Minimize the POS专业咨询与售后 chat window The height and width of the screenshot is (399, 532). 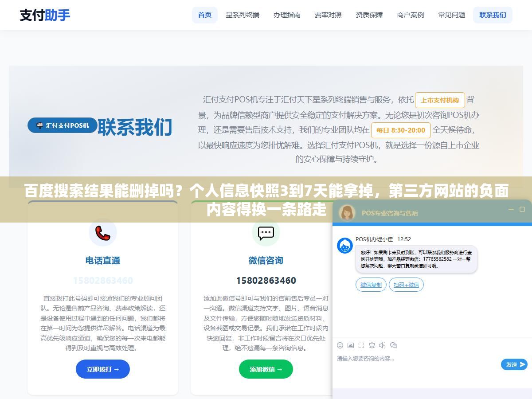pyautogui.click(x=511, y=209)
